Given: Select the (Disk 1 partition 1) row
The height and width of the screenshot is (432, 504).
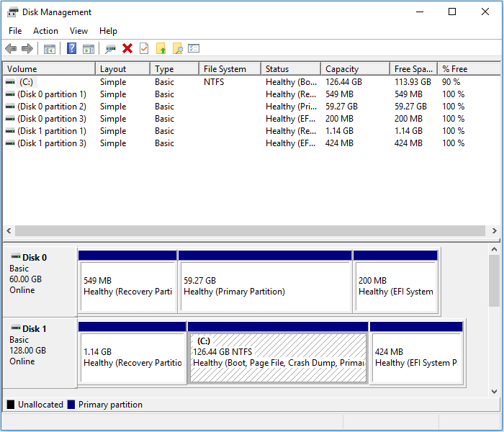Looking at the screenshot, I should [251, 131].
